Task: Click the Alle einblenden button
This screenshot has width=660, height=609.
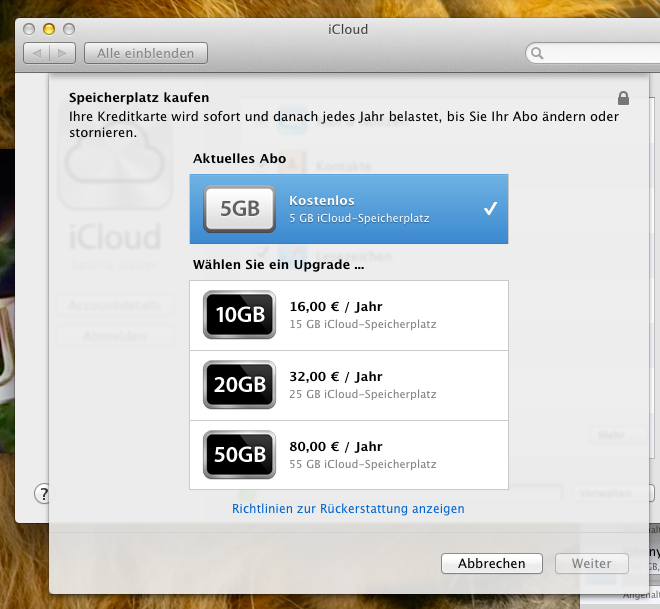Action: (146, 53)
